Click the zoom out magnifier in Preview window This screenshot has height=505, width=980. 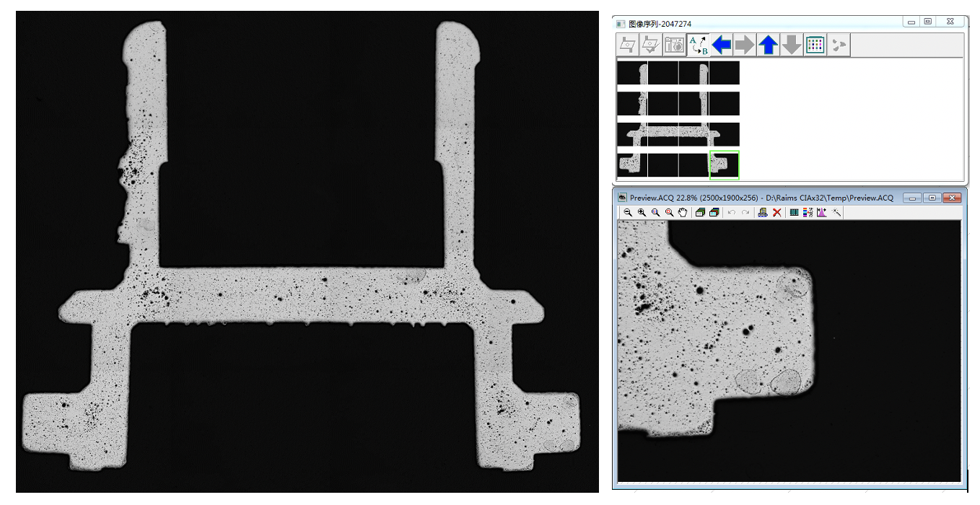628,212
